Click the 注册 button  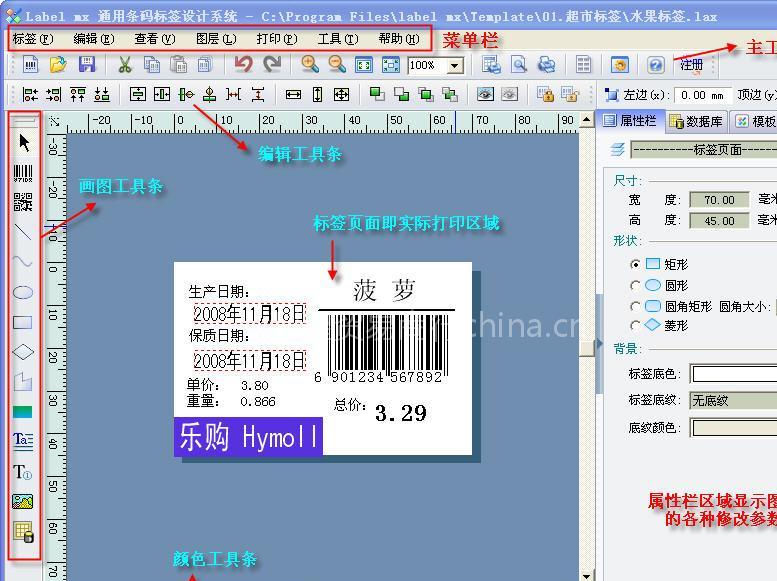(691, 65)
